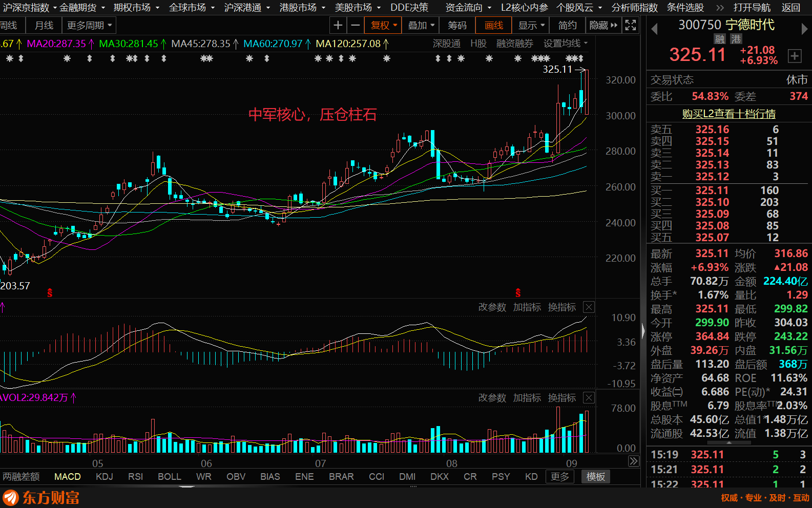812x508 pixels.
Task: Click the red S marker near September
Action: 518,293
